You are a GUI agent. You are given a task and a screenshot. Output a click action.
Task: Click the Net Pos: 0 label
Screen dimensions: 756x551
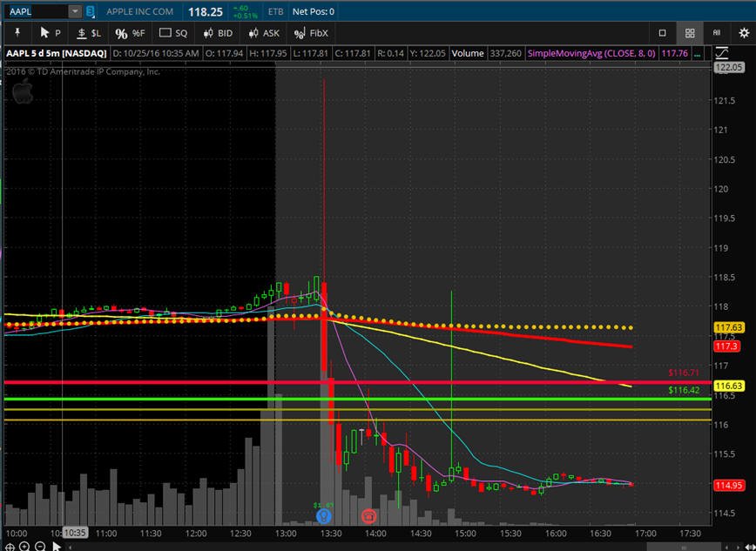tap(314, 11)
